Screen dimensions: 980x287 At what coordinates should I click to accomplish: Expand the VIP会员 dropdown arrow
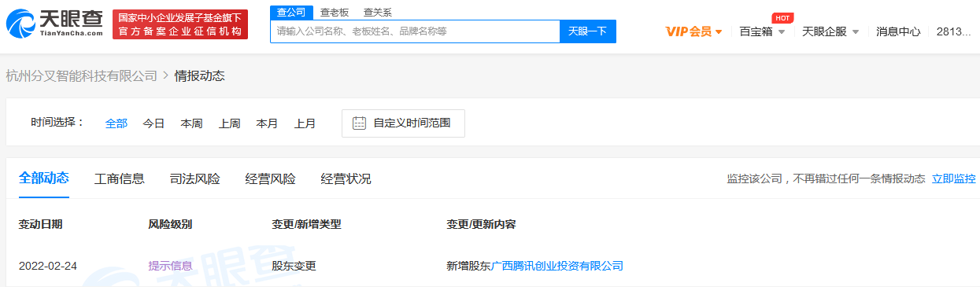pos(719,32)
